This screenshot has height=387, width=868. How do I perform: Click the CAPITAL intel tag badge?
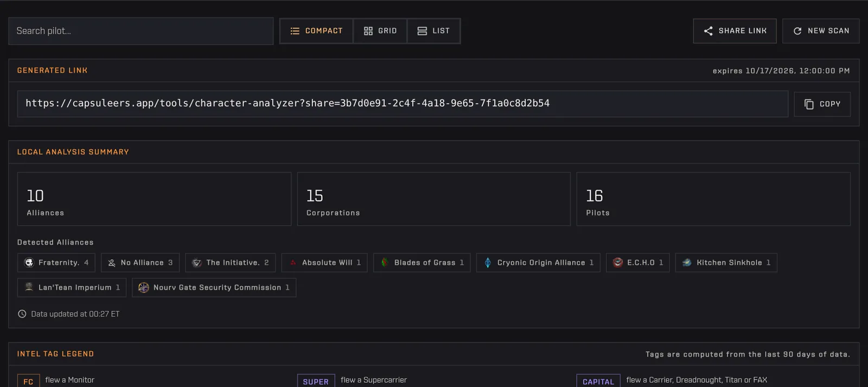[x=598, y=381]
